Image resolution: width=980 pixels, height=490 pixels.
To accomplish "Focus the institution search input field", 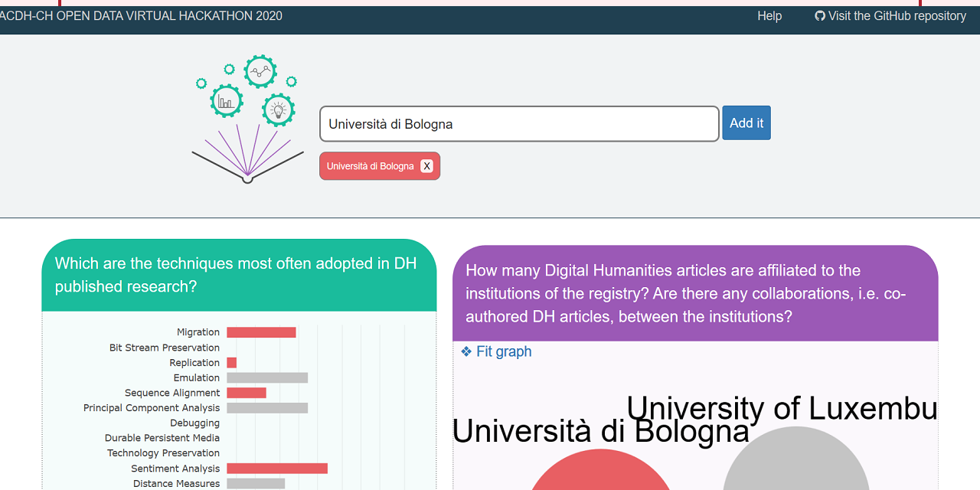I will coord(519,124).
